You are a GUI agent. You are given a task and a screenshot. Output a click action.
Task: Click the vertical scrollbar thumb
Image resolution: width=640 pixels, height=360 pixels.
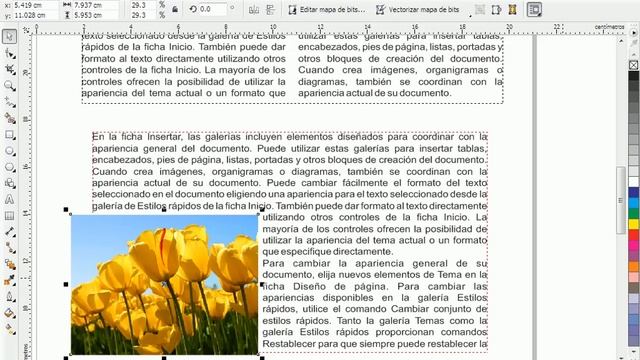point(621,200)
